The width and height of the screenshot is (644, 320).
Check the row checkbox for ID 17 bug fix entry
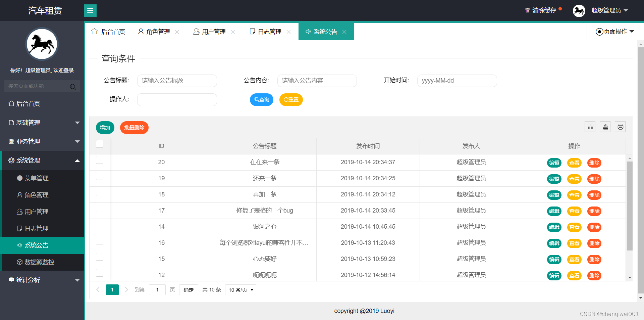99,209
